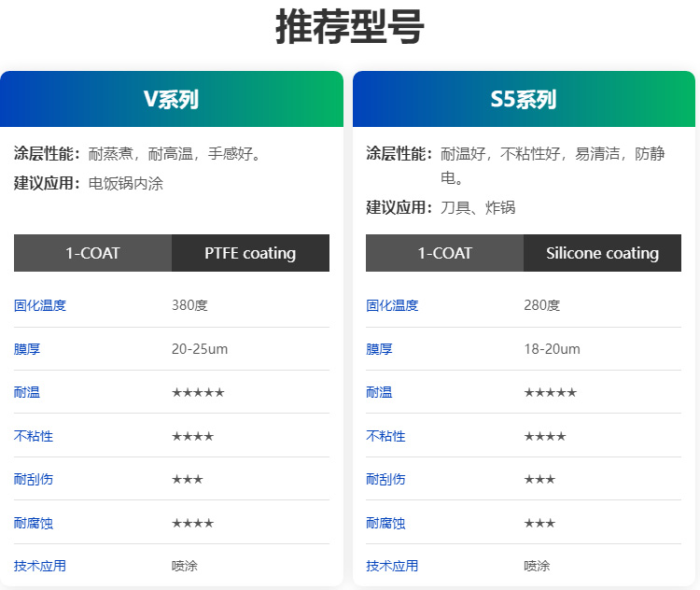Viewport: 700px width, 590px height.
Task: Click the 推荐型号 heading
Action: [350, 27]
